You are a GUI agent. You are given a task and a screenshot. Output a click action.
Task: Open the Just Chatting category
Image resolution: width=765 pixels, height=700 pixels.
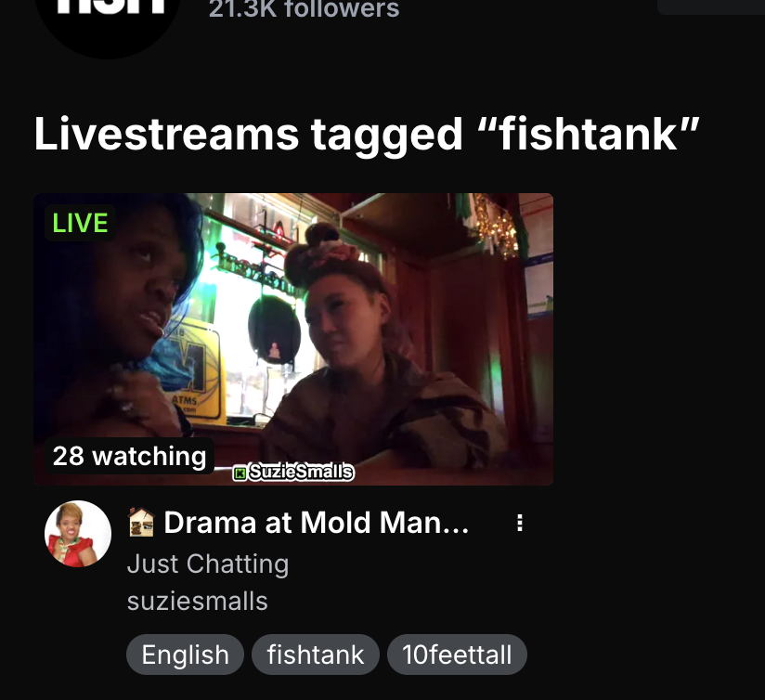208,564
